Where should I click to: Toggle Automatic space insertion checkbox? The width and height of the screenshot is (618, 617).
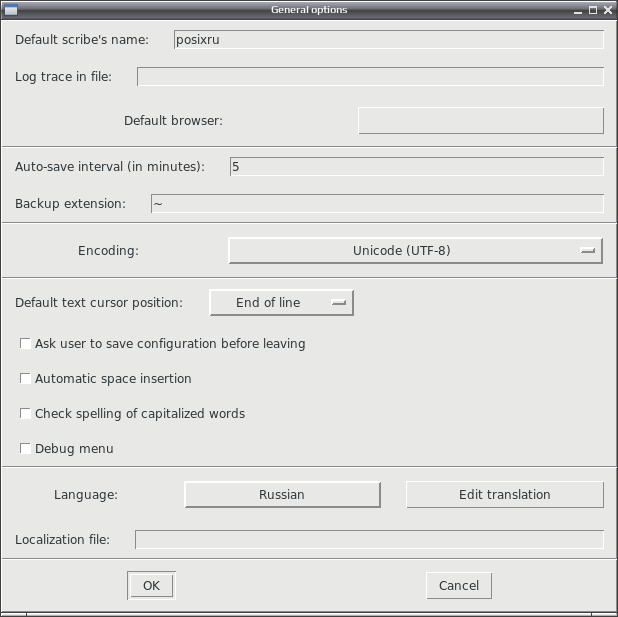click(x=25, y=378)
